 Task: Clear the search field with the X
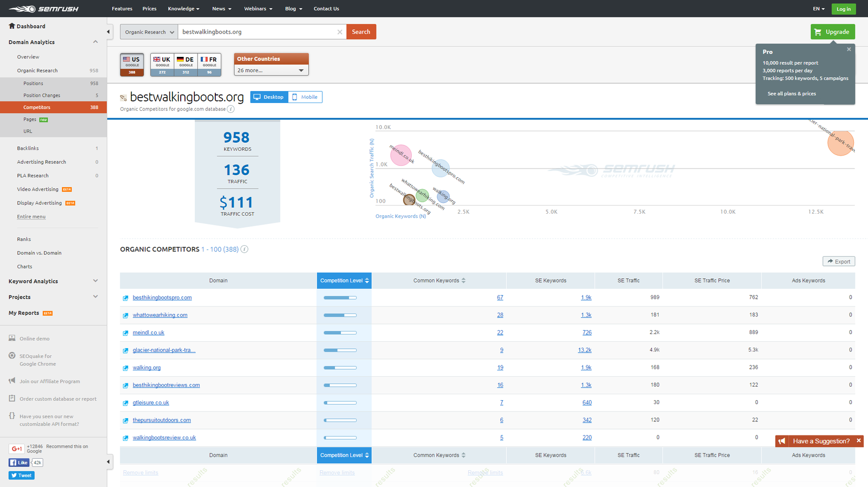(x=340, y=32)
